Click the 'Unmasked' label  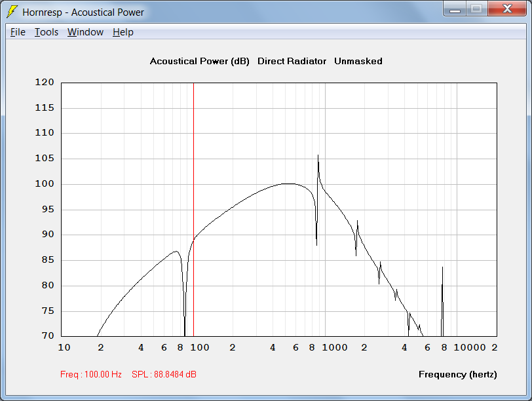click(358, 61)
